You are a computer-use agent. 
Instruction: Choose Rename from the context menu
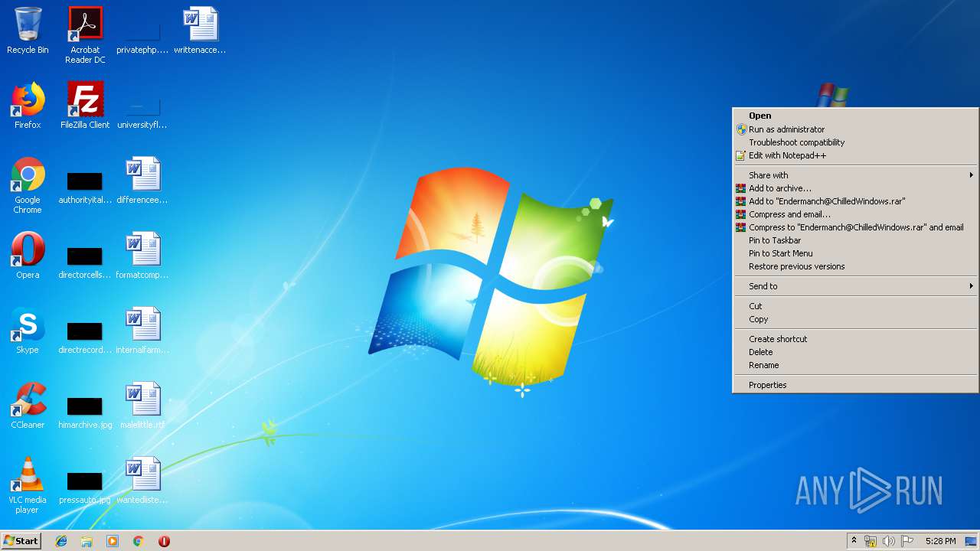tap(855, 365)
